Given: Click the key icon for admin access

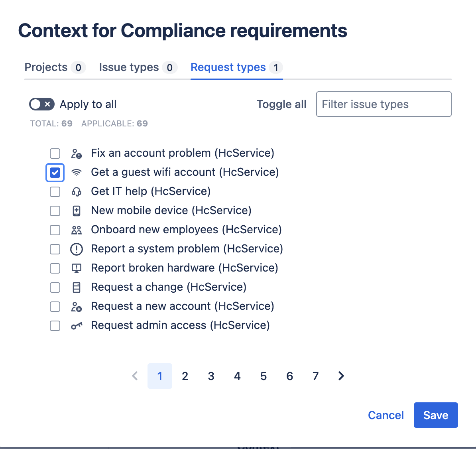Looking at the screenshot, I should tap(76, 326).
